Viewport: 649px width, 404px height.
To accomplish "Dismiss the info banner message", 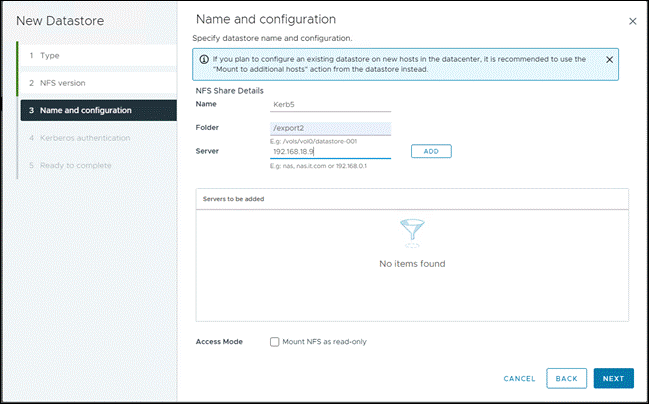I will tap(610, 60).
